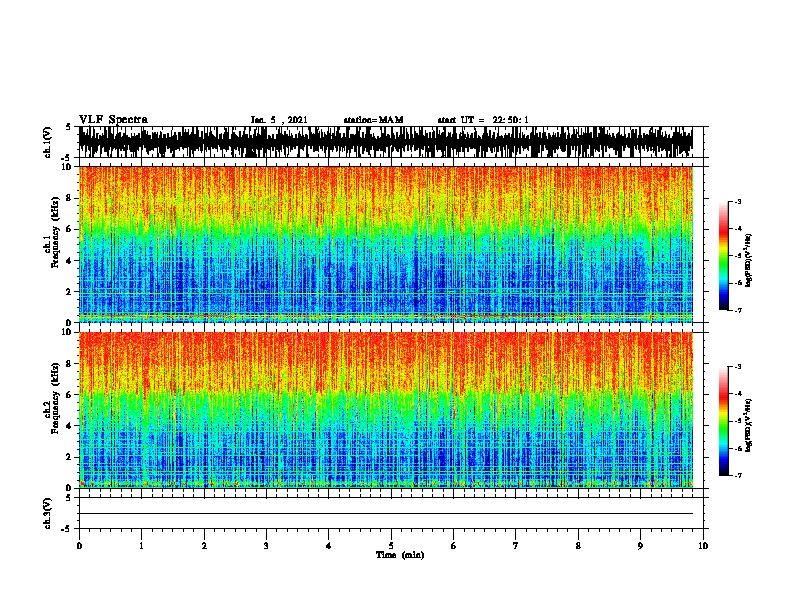This screenshot has height=612, width=792.
Task: Click the black ch.1 voltage waveform panel
Action: tap(386, 142)
